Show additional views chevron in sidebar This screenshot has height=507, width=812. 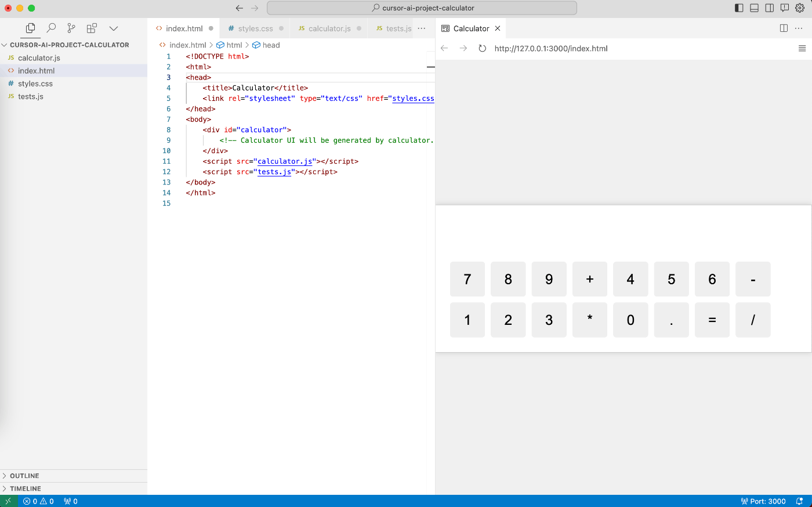tap(114, 28)
